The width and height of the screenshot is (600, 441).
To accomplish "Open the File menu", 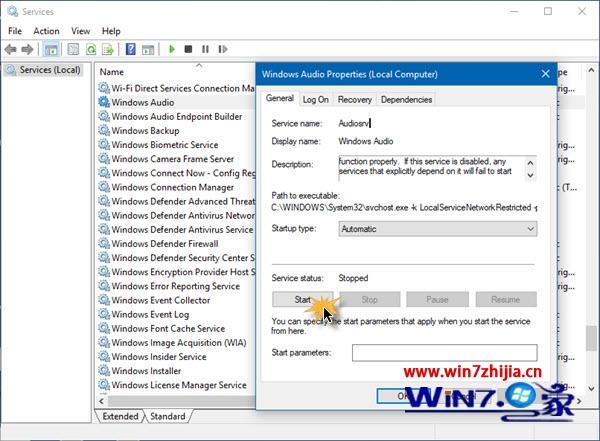I will (x=15, y=31).
